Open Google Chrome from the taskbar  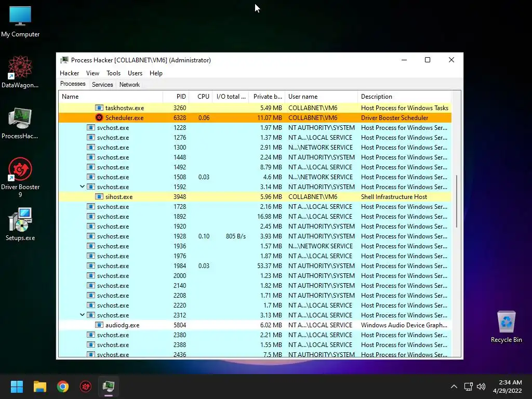(63, 387)
